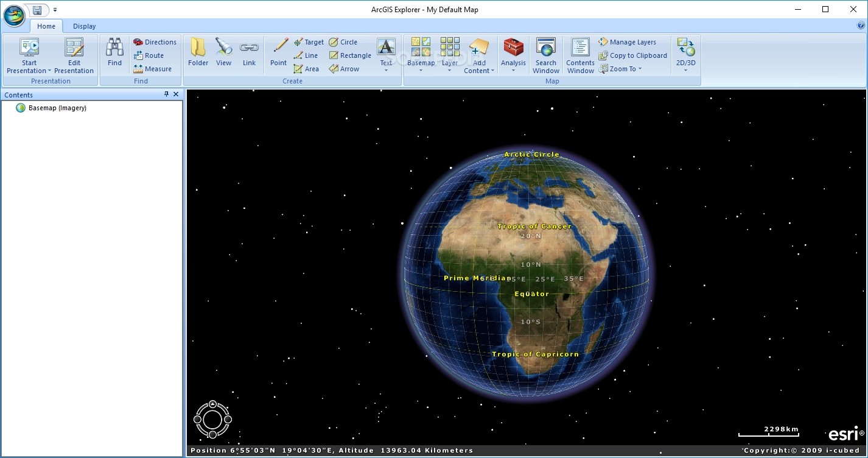The width and height of the screenshot is (868, 458).
Task: Click the Equator label on the globe
Action: (531, 294)
